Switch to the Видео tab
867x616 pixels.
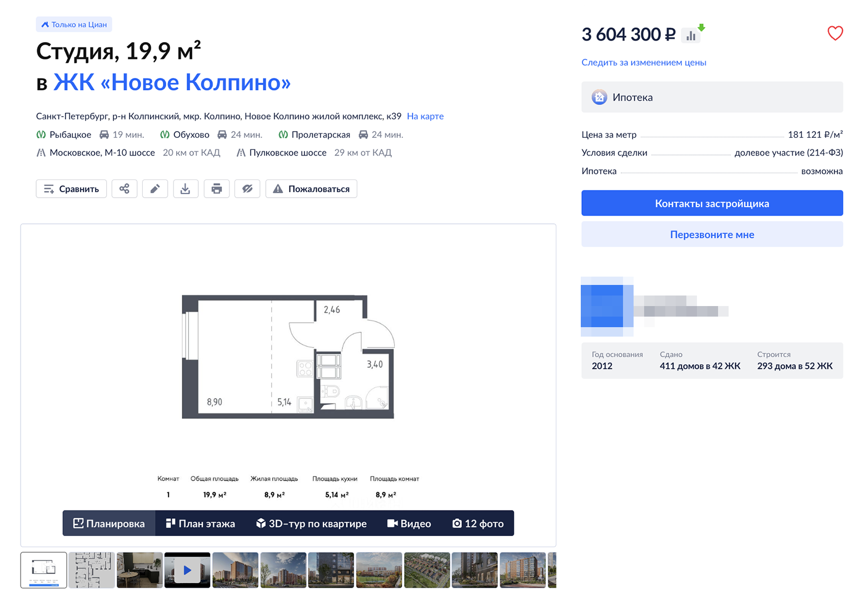point(409,523)
